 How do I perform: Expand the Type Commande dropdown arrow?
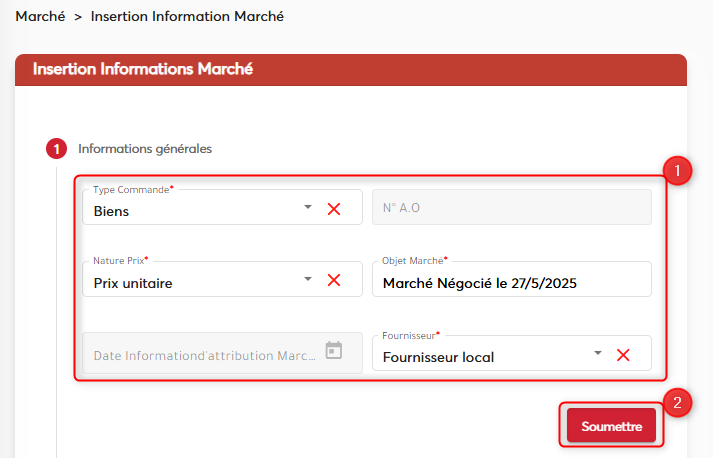[308, 209]
